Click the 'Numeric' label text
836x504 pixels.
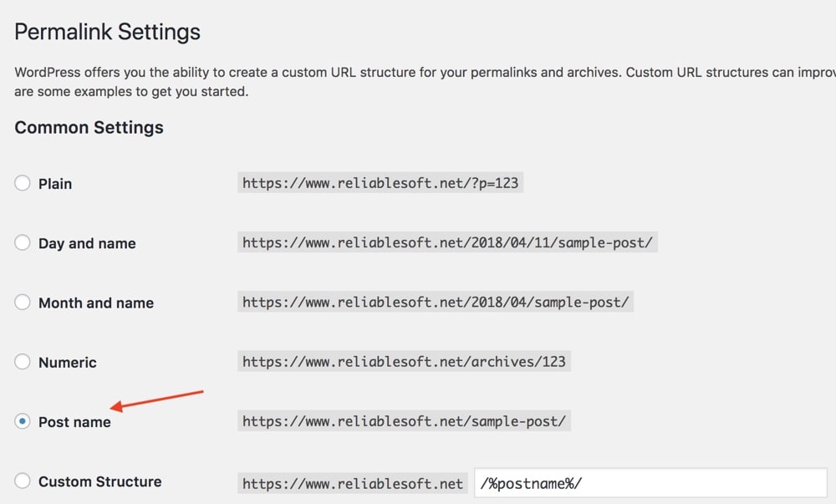point(68,363)
